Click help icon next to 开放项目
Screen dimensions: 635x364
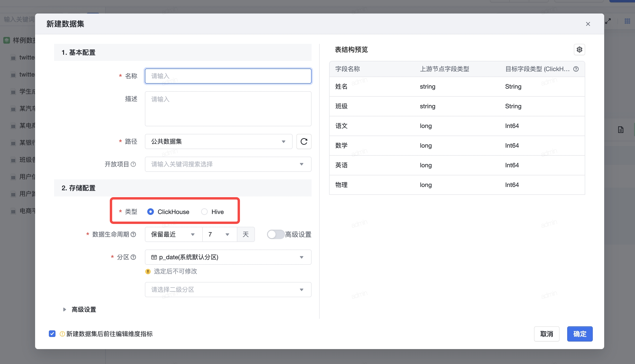click(x=133, y=164)
